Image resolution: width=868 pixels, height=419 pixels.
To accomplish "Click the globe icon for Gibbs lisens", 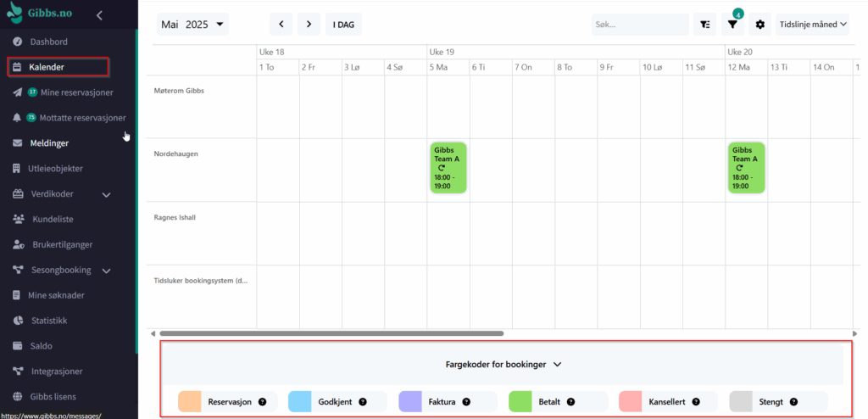I will [18, 397].
